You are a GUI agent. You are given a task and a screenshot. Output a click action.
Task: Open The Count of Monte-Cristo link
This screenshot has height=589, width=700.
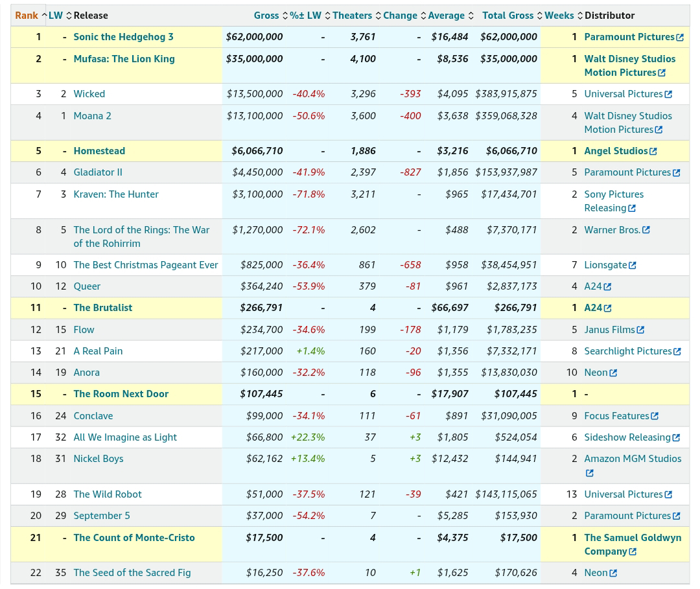tap(134, 538)
